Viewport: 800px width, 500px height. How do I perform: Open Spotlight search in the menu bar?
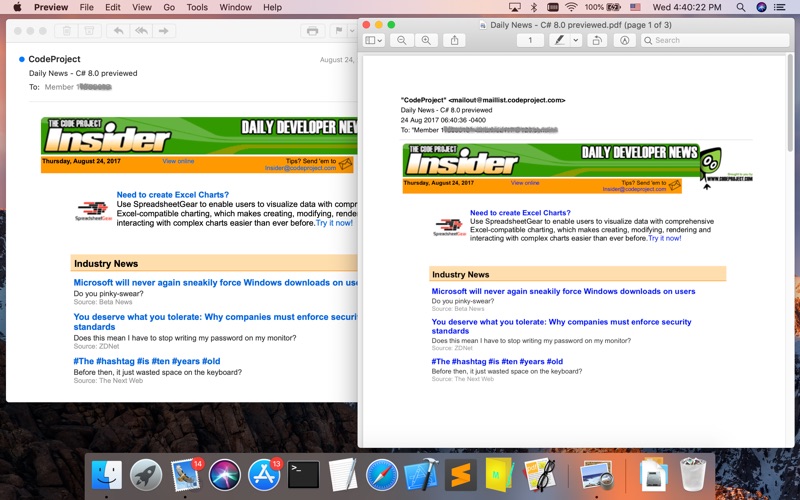tap(741, 7)
